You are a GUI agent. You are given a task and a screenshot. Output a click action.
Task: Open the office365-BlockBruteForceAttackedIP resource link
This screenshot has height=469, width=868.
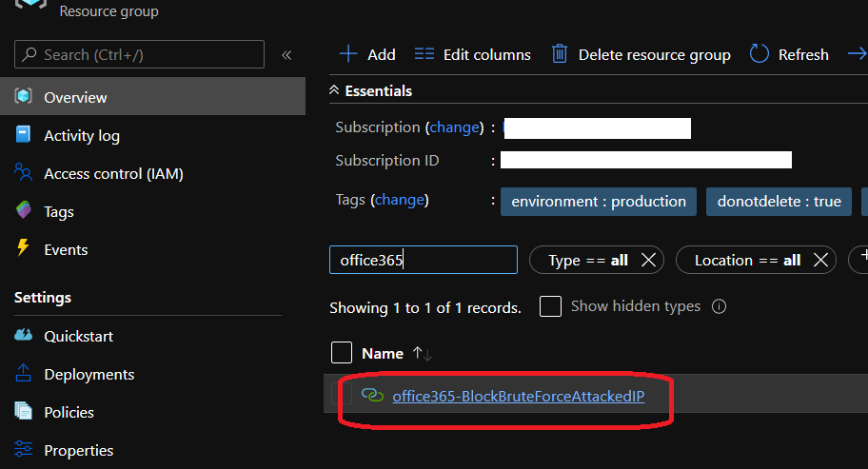point(518,396)
